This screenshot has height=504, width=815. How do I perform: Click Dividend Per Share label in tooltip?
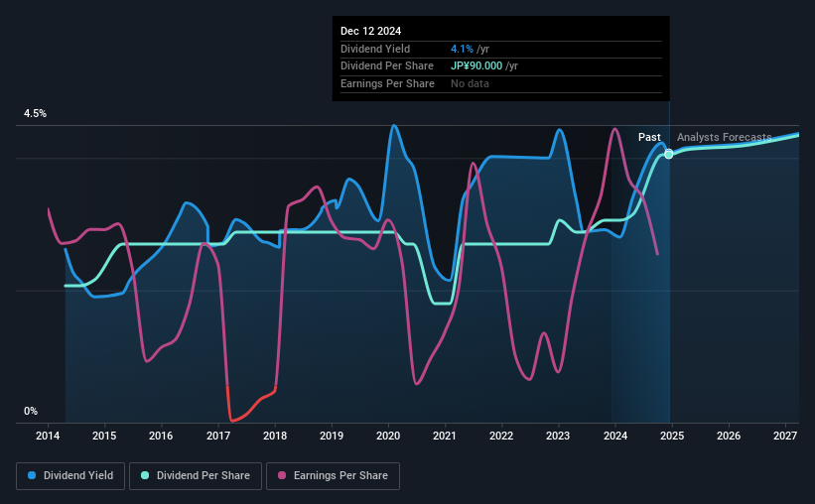(387, 66)
